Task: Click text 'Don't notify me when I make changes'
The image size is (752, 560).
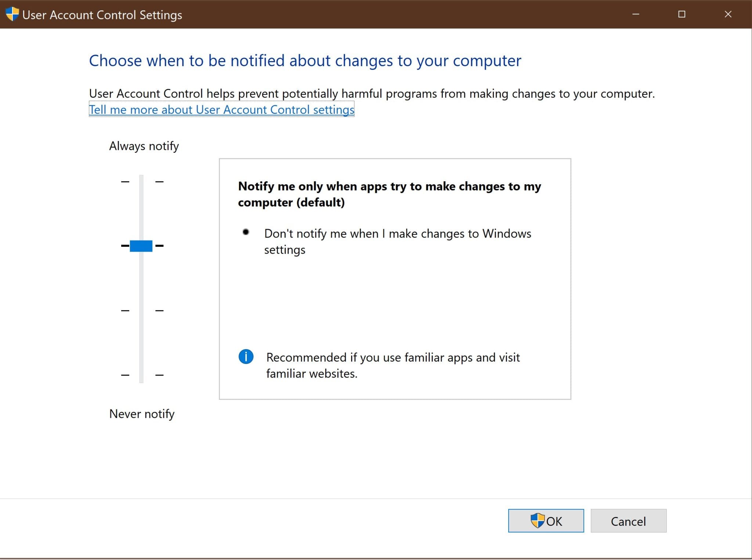Action: pos(398,242)
